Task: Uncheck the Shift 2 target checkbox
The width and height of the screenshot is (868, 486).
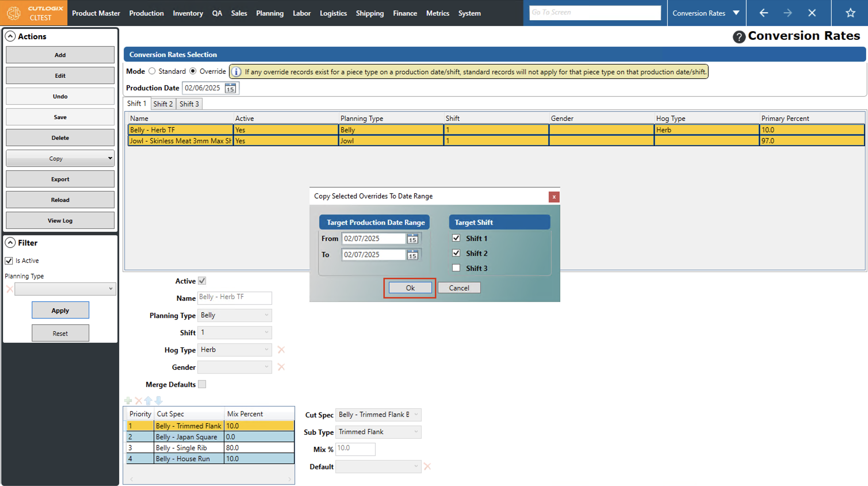Action: (456, 253)
